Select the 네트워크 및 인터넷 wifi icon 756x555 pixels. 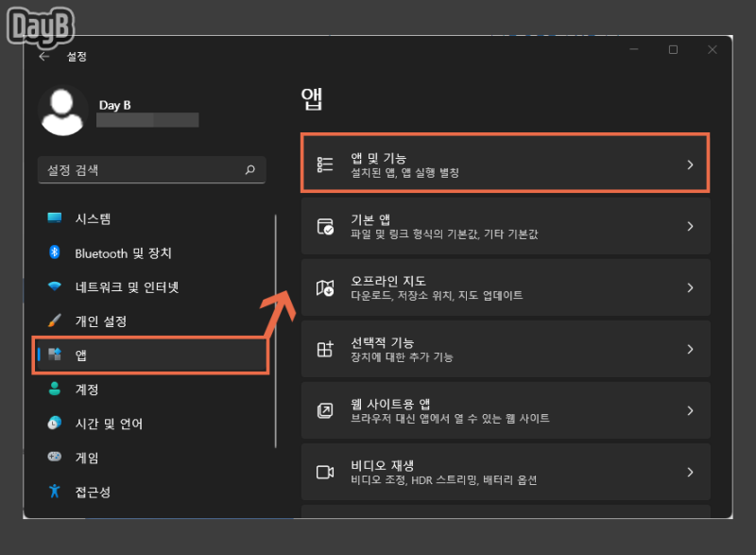pos(55,286)
